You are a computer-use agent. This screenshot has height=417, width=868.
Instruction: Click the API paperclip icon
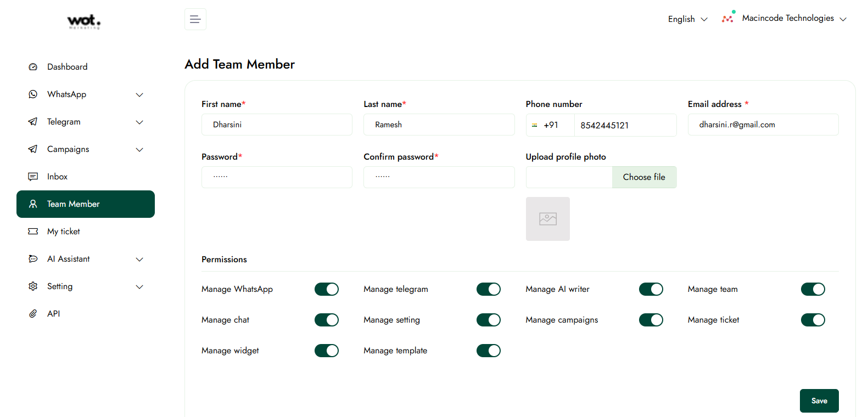[33, 314]
